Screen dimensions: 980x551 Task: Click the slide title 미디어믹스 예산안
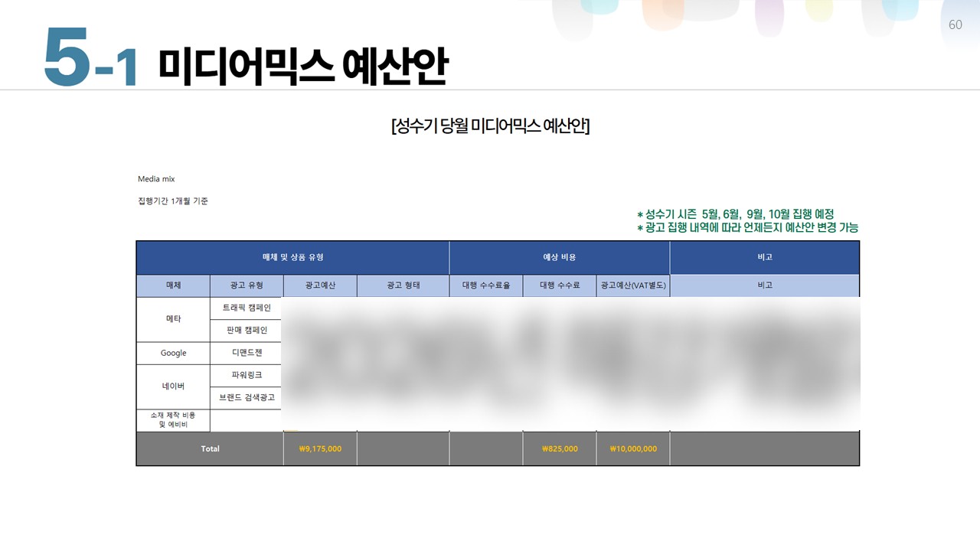302,65
